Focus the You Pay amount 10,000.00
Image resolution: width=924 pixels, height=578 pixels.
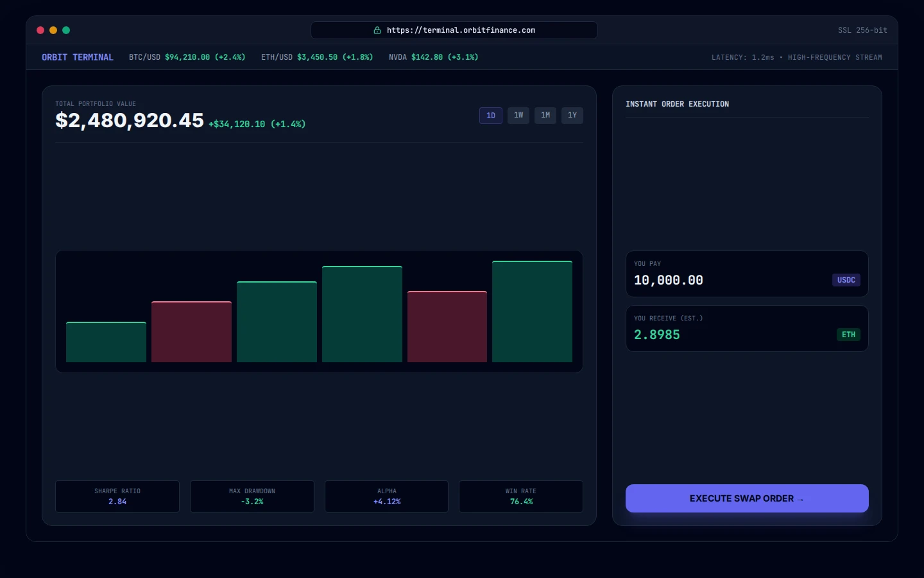(669, 280)
